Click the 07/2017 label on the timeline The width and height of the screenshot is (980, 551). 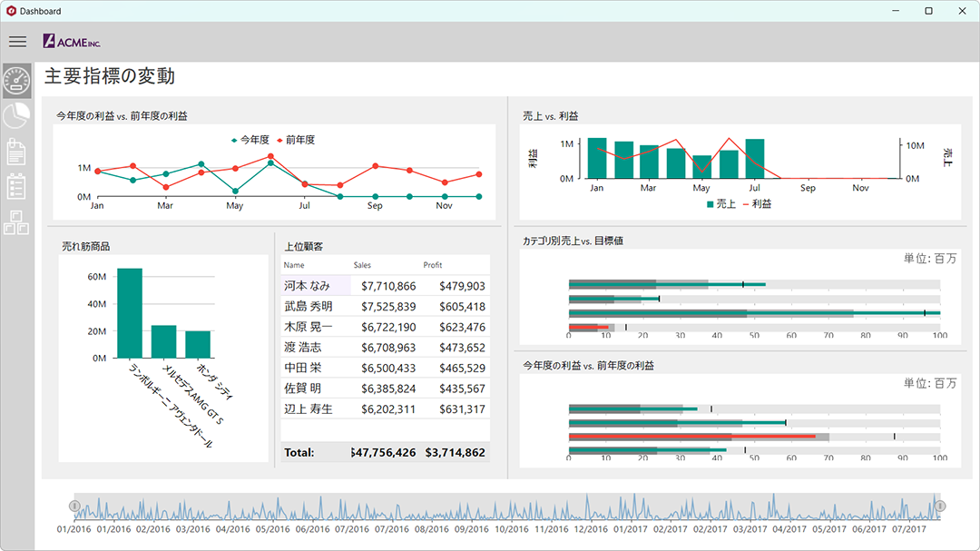tap(908, 529)
